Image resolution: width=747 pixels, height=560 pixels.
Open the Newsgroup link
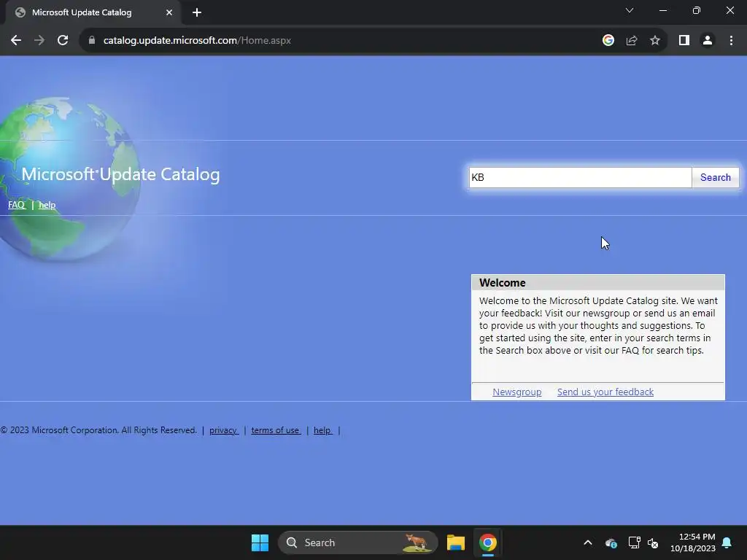tap(517, 392)
